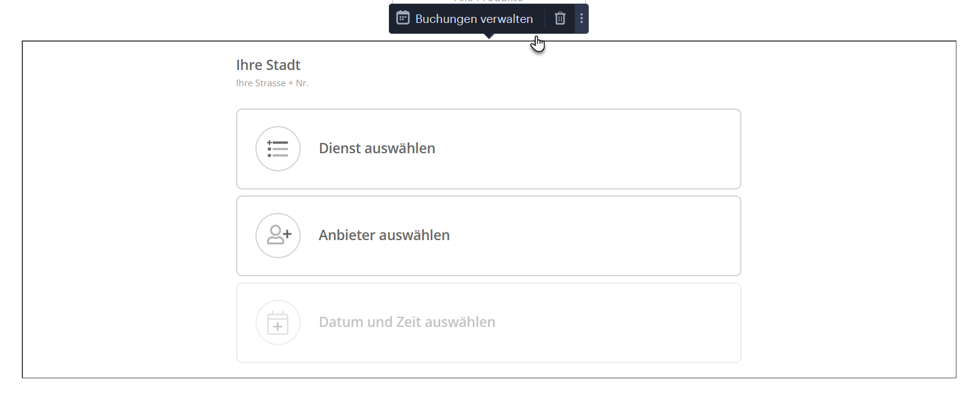Click the list icon in the Dienst auswählen card
Screen dimensions: 980x400
coord(278,148)
